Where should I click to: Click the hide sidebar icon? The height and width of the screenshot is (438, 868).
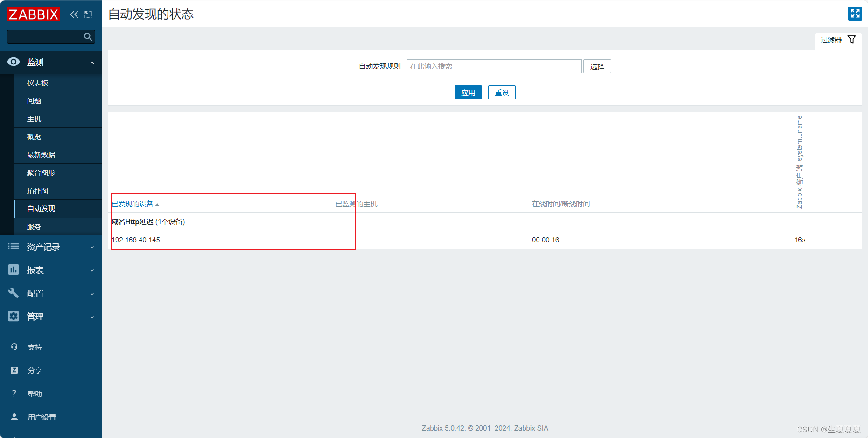(x=88, y=14)
